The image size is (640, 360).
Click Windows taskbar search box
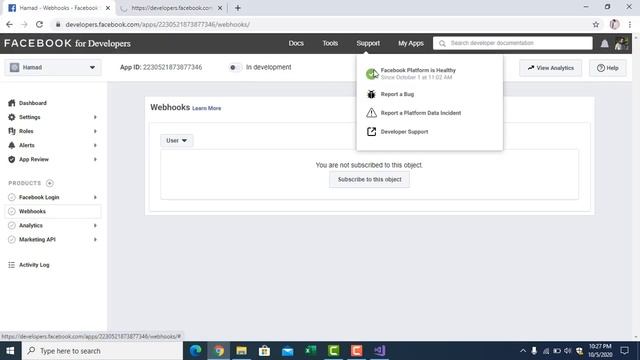click(x=102, y=351)
